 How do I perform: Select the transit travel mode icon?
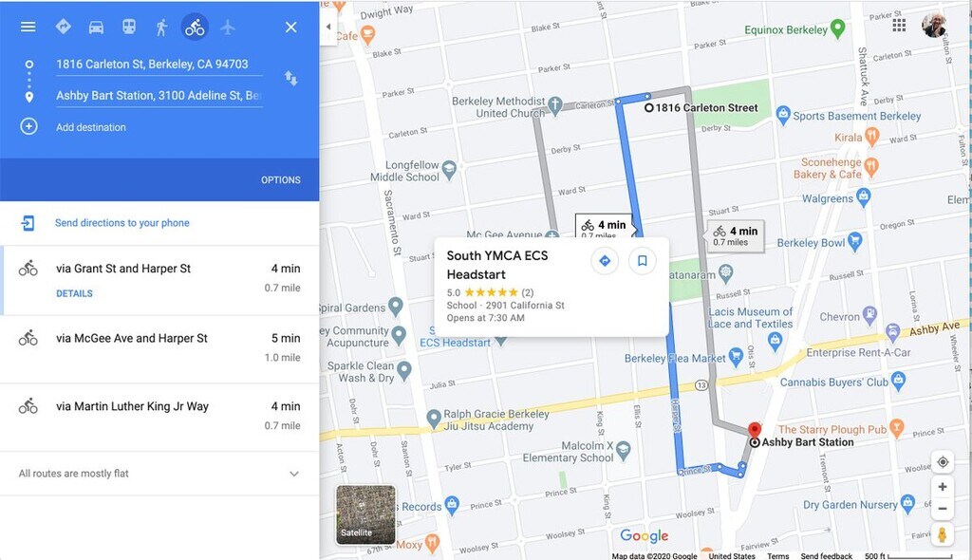129,27
